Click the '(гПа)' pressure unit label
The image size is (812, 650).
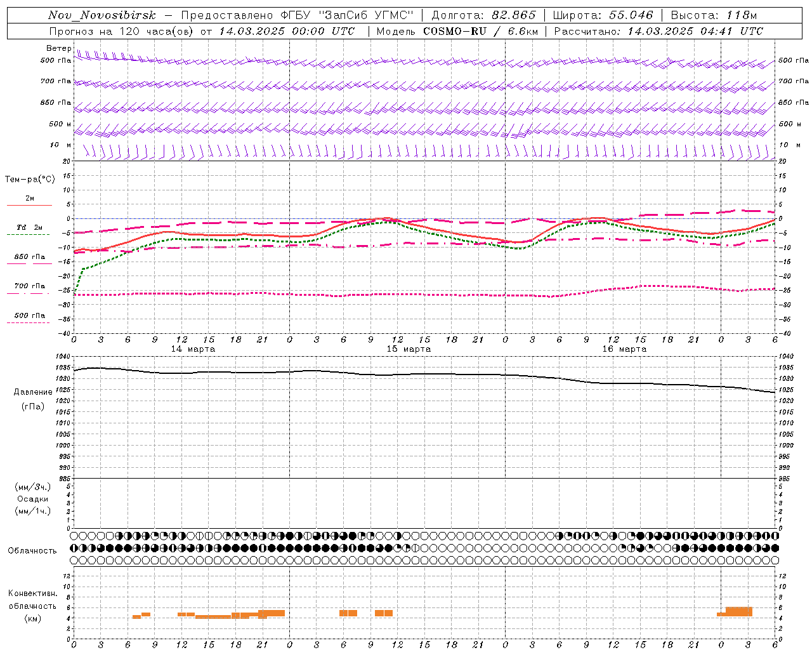(x=32, y=406)
